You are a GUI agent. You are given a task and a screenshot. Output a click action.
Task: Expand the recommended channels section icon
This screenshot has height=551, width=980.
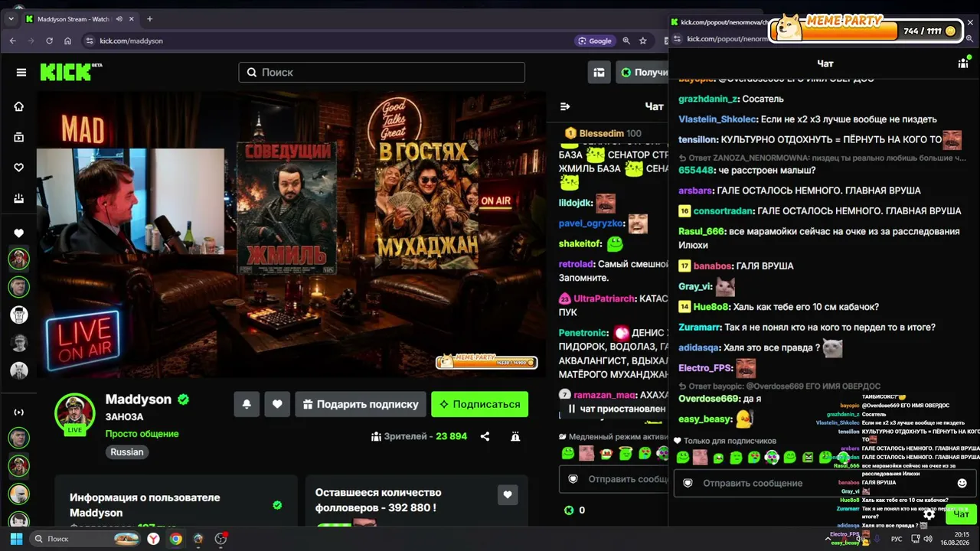(19, 412)
